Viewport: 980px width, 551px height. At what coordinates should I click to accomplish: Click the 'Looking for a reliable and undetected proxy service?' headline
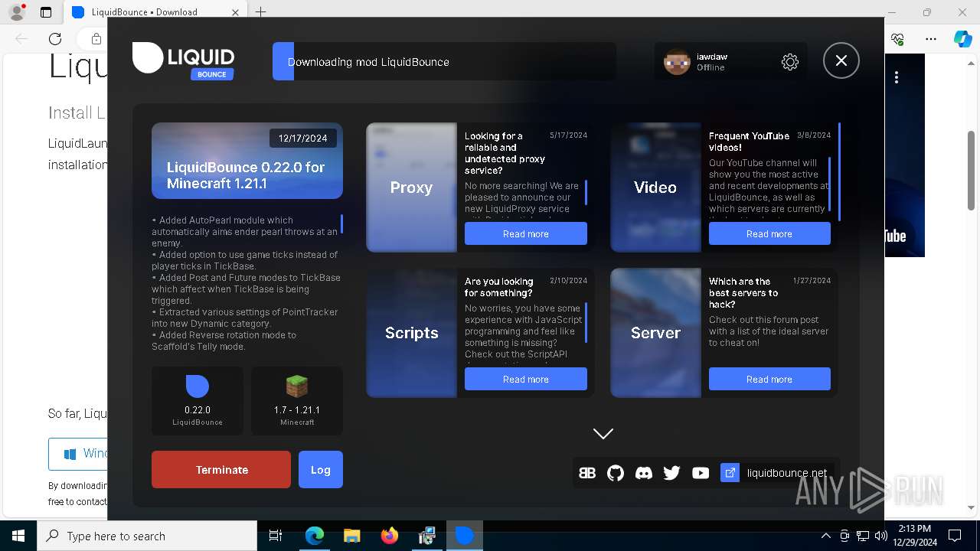(x=505, y=153)
